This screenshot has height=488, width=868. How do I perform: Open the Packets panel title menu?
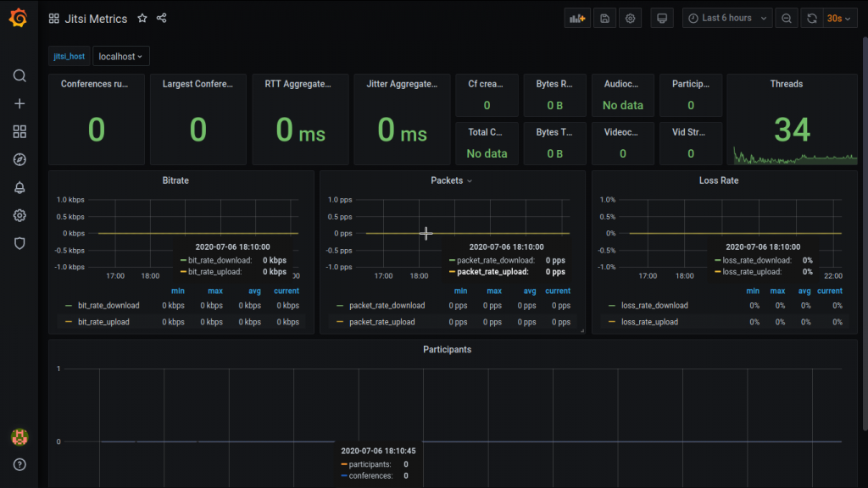tap(451, 180)
